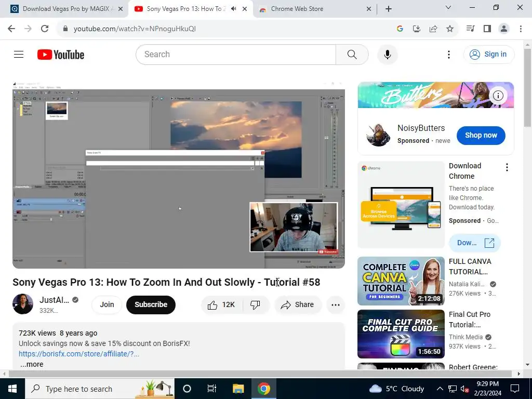Open YouTube settings three-dot menu in header

tap(448, 54)
